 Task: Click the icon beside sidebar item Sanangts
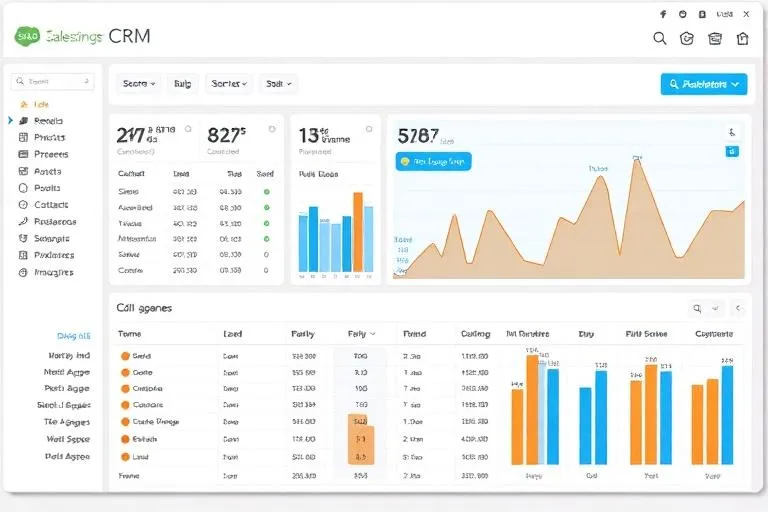[23, 238]
